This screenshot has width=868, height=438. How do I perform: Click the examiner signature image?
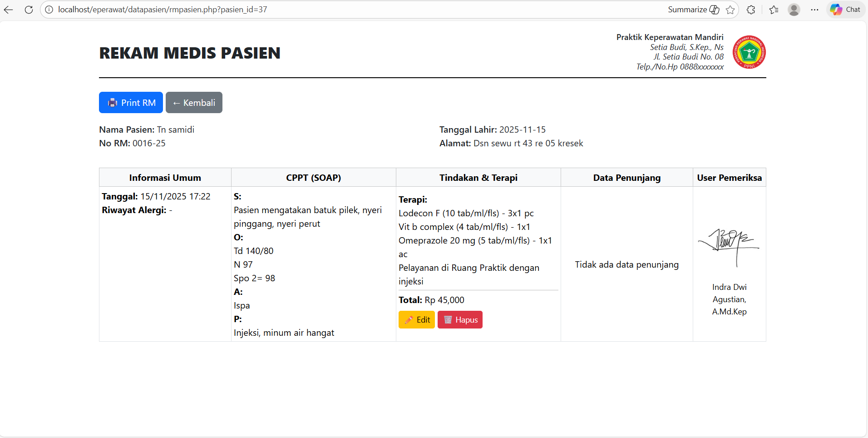click(x=729, y=246)
